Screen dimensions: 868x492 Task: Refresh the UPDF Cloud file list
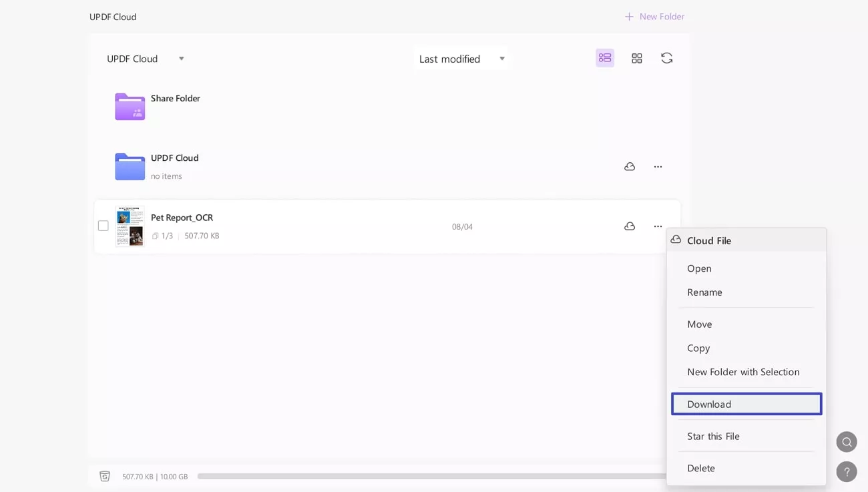(x=666, y=58)
